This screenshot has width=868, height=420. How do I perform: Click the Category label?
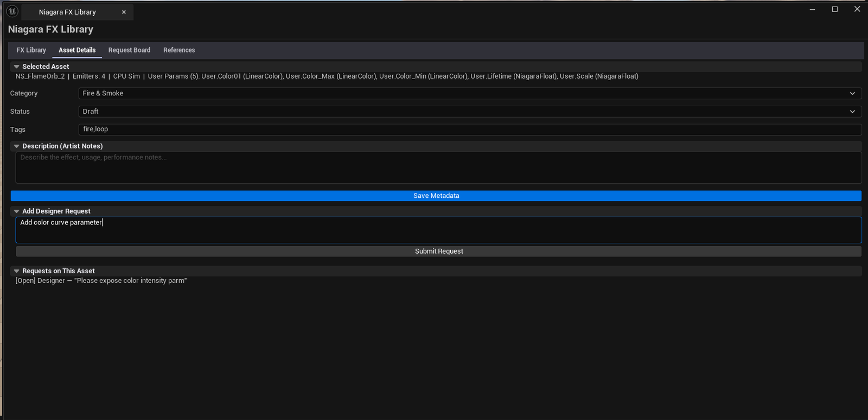(24, 93)
